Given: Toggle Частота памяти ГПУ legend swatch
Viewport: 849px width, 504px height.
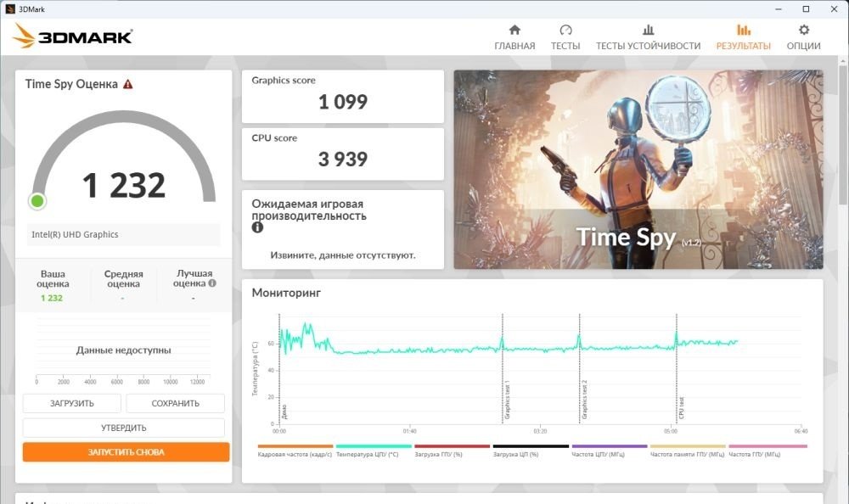Looking at the screenshot, I should [688, 446].
